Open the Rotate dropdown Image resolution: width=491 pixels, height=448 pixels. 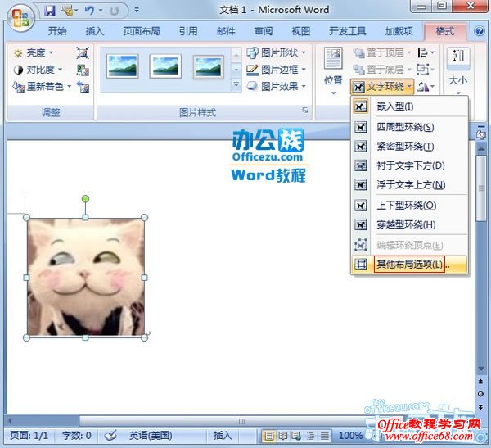[x=426, y=87]
